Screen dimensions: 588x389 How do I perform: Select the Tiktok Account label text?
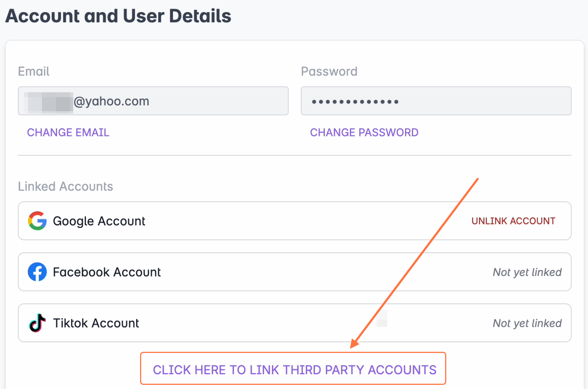[x=96, y=323]
